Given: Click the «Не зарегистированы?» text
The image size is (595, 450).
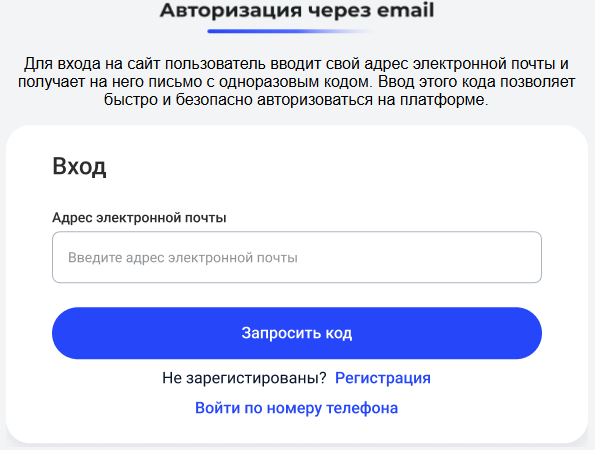Looking at the screenshot, I should tap(244, 378).
